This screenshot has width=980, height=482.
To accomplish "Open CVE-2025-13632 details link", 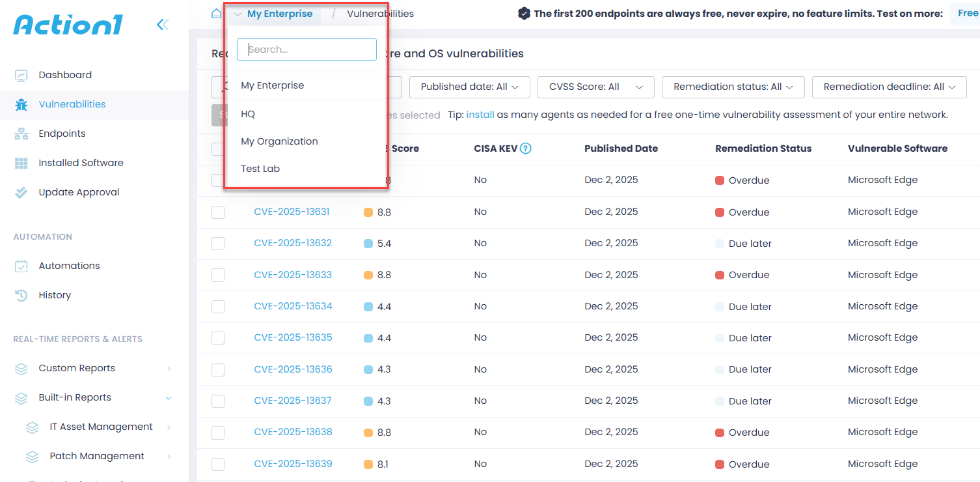I will pos(293,243).
